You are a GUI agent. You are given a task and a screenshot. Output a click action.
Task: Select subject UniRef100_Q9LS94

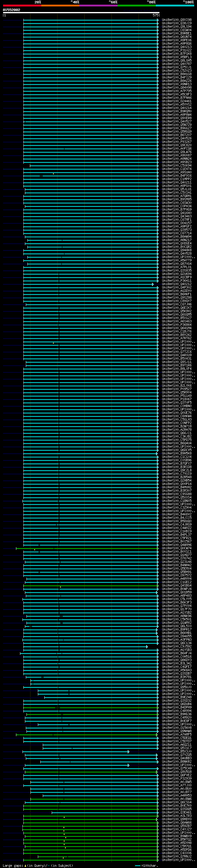pos(177,26)
